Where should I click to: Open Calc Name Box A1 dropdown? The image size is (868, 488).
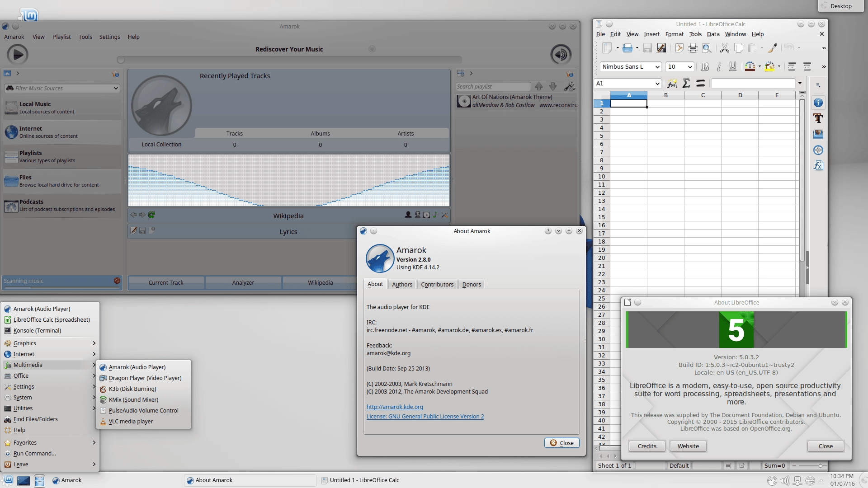pyautogui.click(x=657, y=84)
